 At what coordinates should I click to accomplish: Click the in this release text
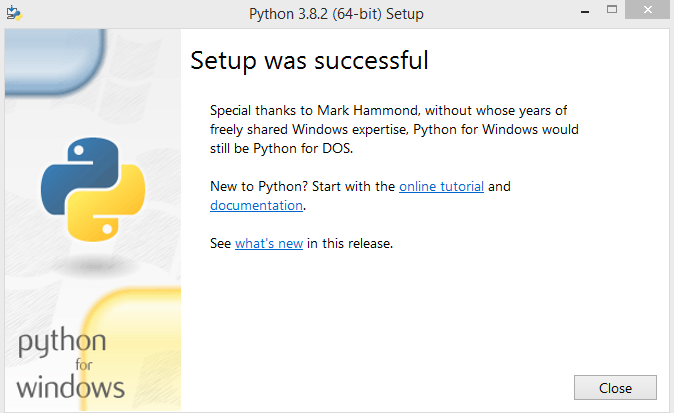(x=350, y=243)
